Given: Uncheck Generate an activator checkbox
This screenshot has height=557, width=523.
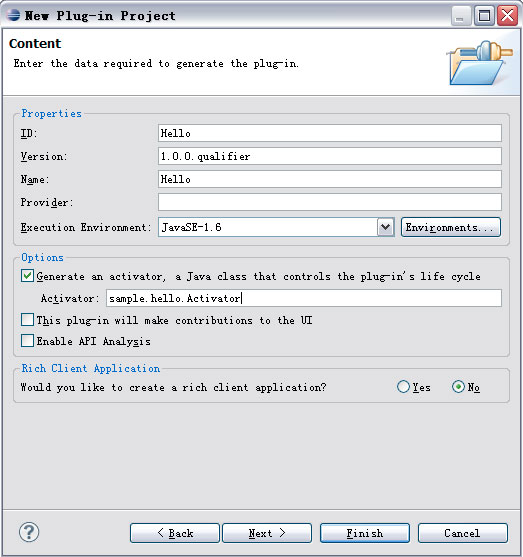Looking at the screenshot, I should coord(27,276).
